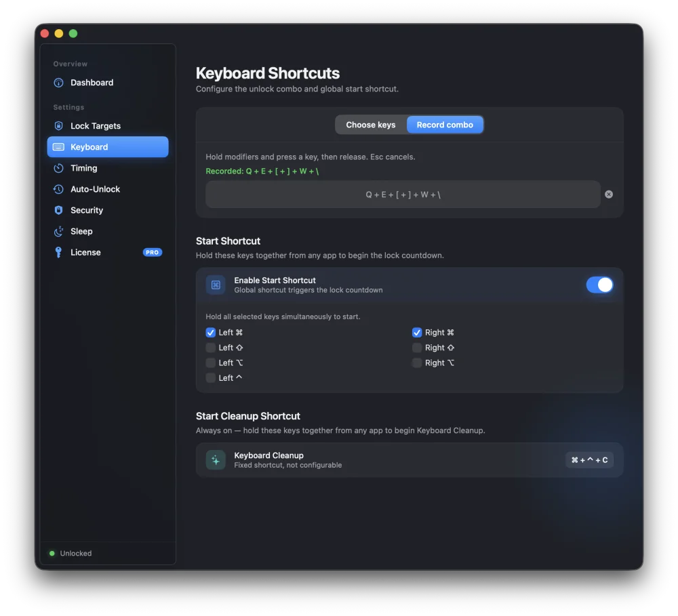Turn off the Enable Start Shortcut switch
This screenshot has height=616, width=678.
599,285
